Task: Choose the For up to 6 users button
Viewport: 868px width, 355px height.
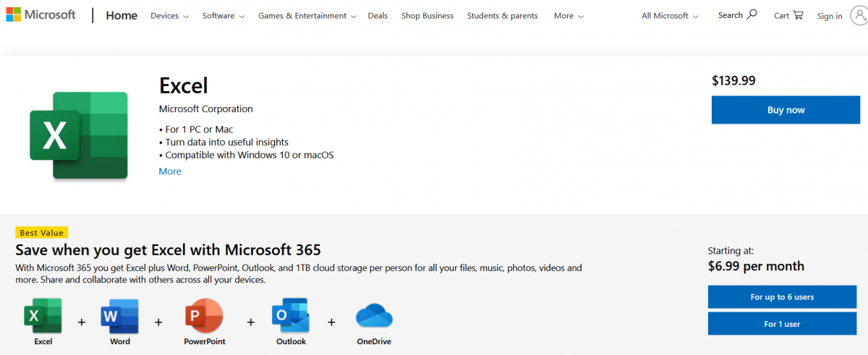Action: tap(782, 297)
